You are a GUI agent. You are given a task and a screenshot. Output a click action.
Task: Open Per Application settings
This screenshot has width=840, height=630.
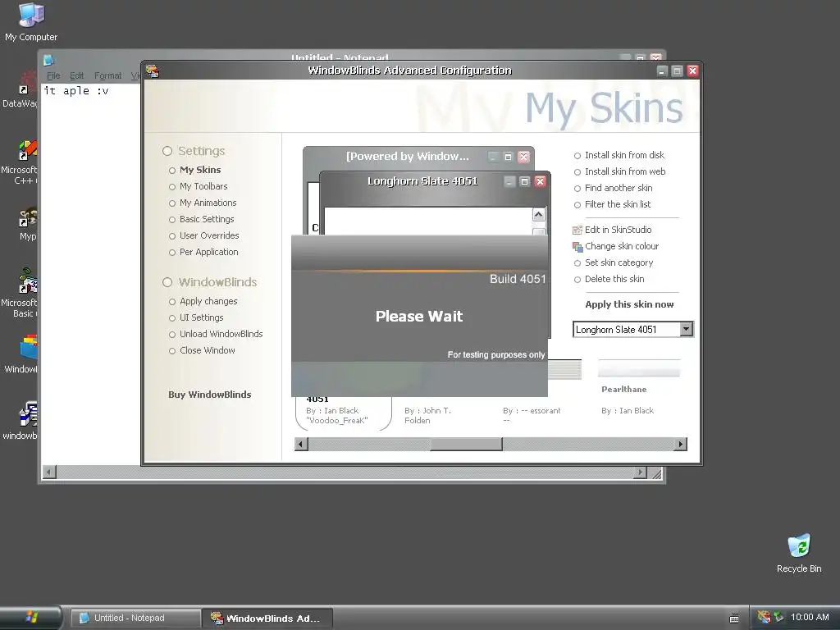(x=209, y=252)
